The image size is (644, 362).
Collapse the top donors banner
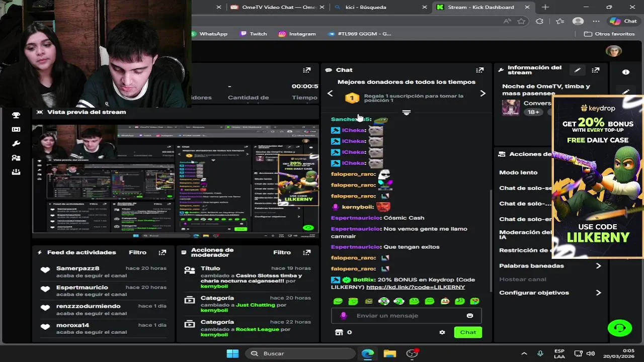click(407, 113)
